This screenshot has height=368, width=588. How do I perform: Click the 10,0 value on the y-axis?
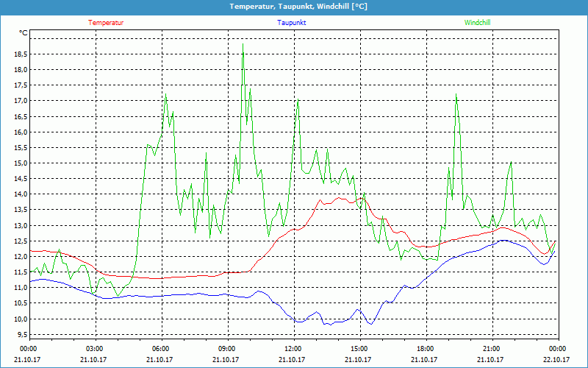[19, 319]
